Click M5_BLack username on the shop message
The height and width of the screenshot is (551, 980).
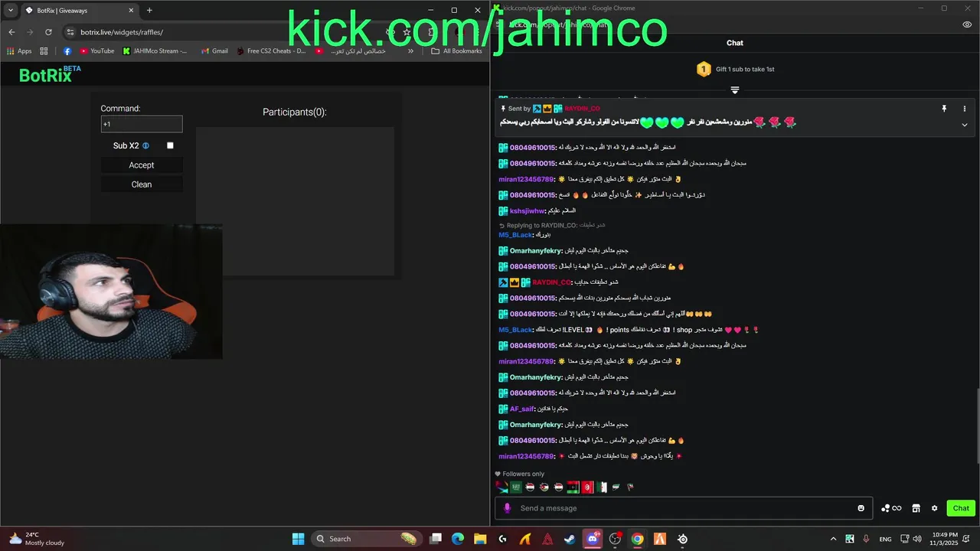click(x=515, y=330)
